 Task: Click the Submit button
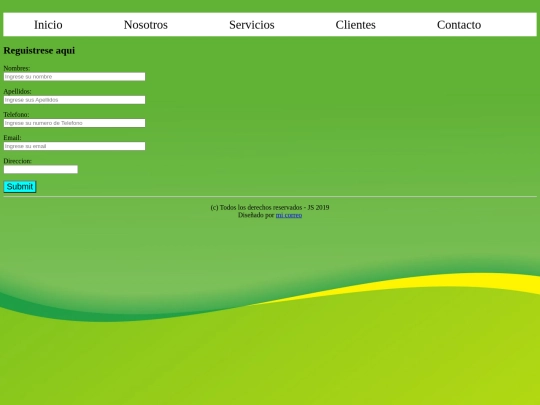tap(20, 187)
